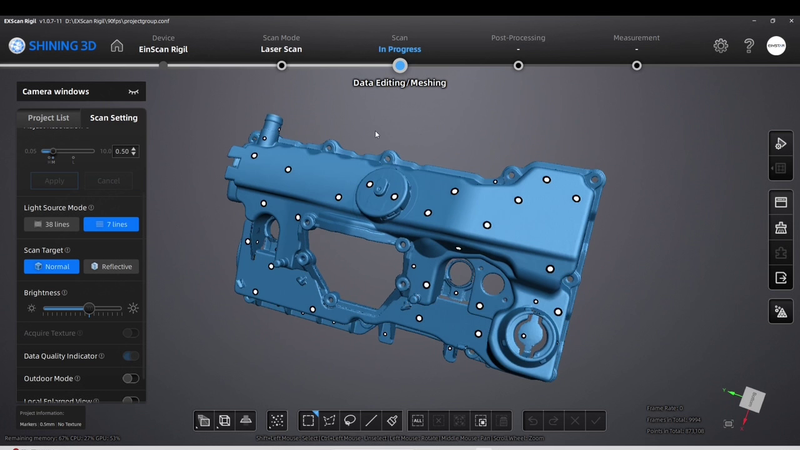800x450 pixels.
Task: Click the Scan Mode Laser Scan step
Action: tap(281, 44)
